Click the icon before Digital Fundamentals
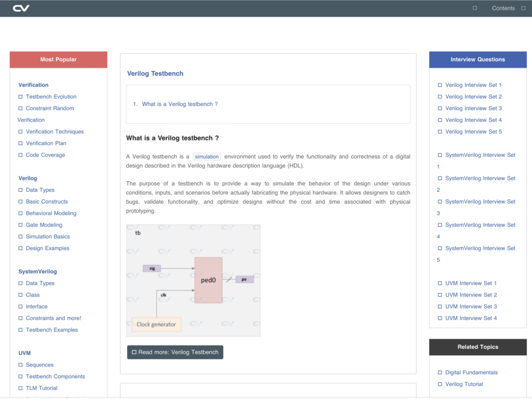Screen dimensions: 532x399 (440, 373)
